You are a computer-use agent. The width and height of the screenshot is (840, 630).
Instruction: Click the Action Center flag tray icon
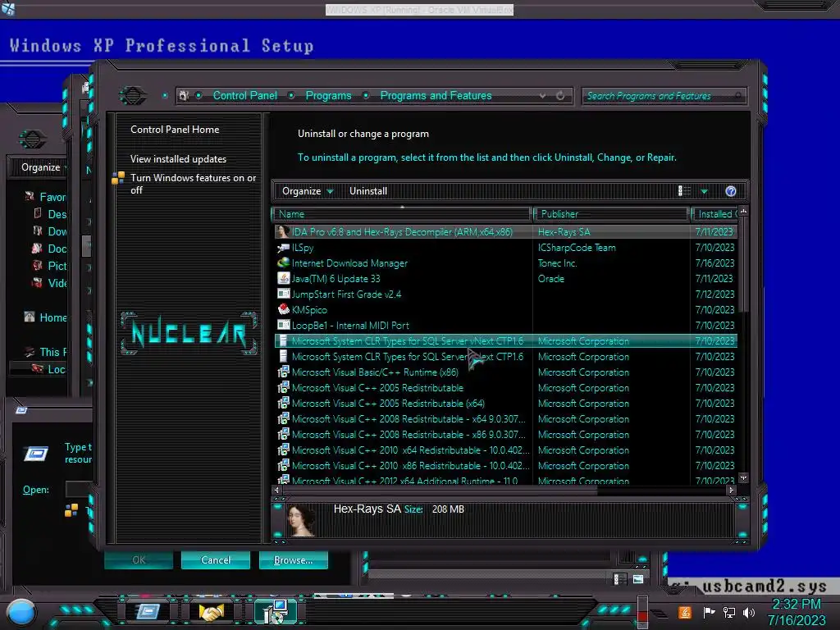tap(709, 612)
